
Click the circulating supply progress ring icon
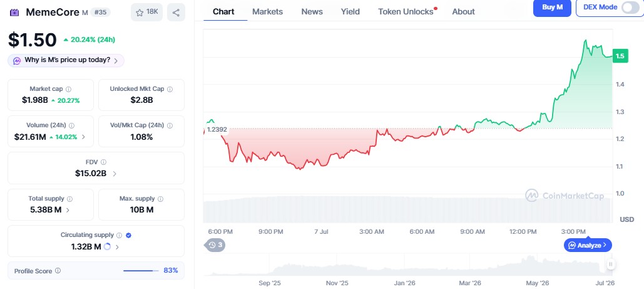107,247
